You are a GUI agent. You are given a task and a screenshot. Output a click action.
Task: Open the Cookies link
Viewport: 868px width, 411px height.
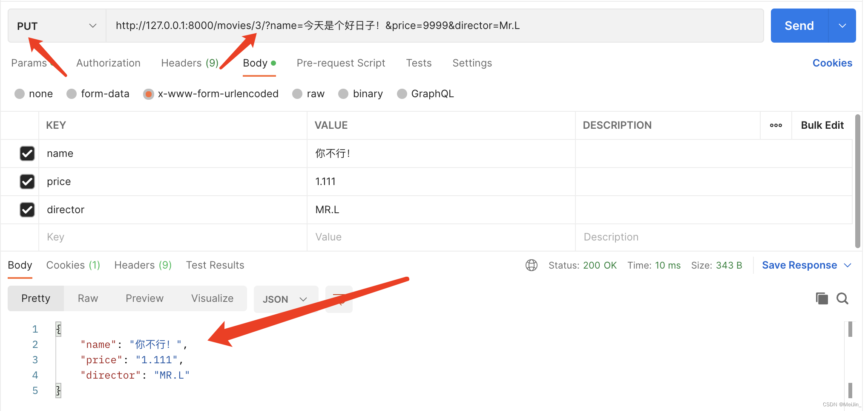coord(832,63)
